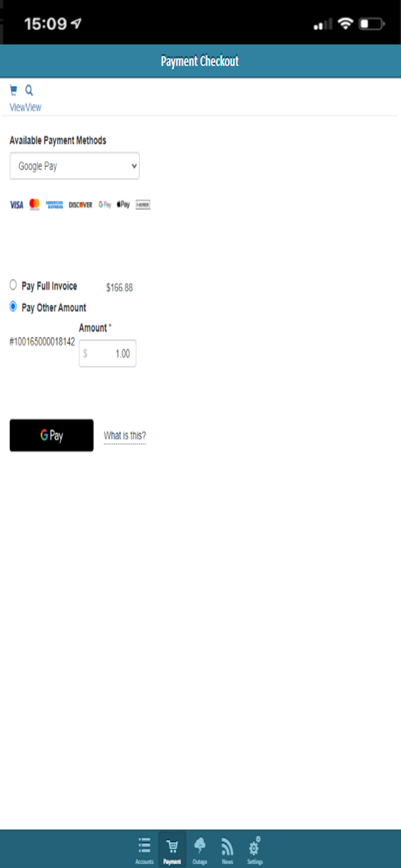401x868 pixels.
Task: Tap the magnifier View icon
Action: pos(29,90)
